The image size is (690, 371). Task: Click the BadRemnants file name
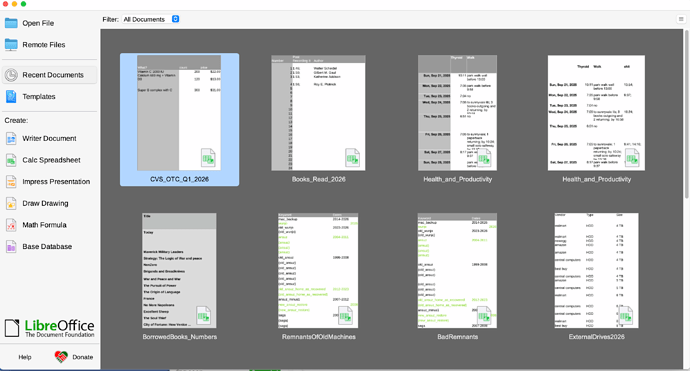tap(457, 337)
